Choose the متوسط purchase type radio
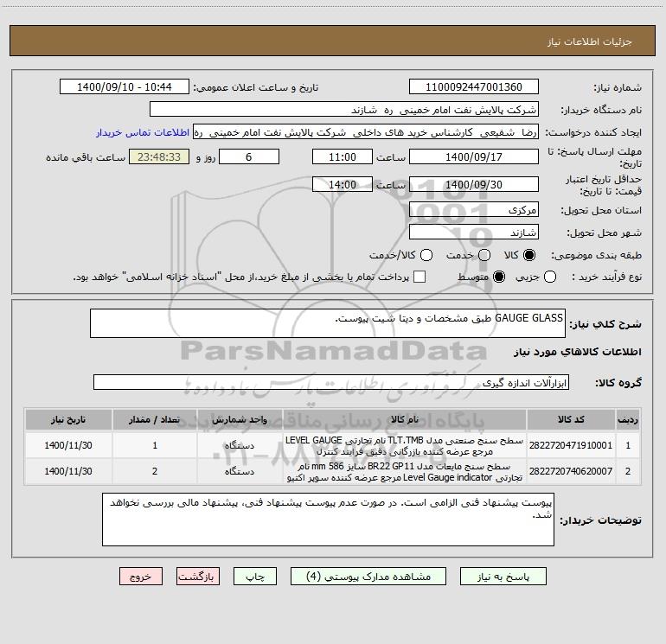Screen dimensions: 666x644 click(499, 277)
